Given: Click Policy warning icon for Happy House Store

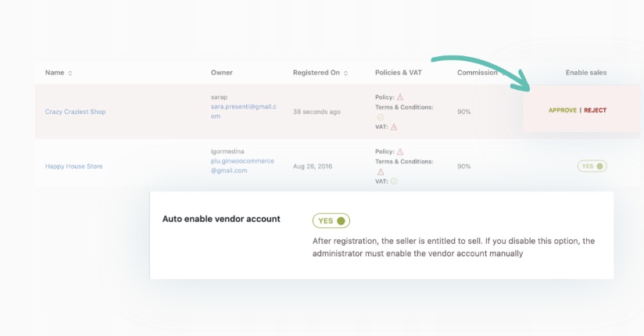Looking at the screenshot, I should pos(401,152).
